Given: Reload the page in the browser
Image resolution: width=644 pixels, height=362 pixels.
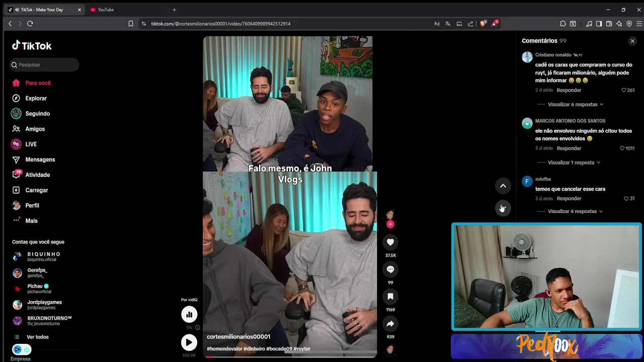Looking at the screenshot, I should point(30,24).
